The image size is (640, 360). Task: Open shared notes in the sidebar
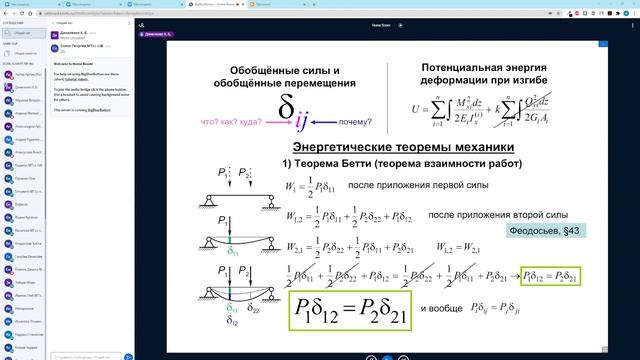(x=24, y=53)
